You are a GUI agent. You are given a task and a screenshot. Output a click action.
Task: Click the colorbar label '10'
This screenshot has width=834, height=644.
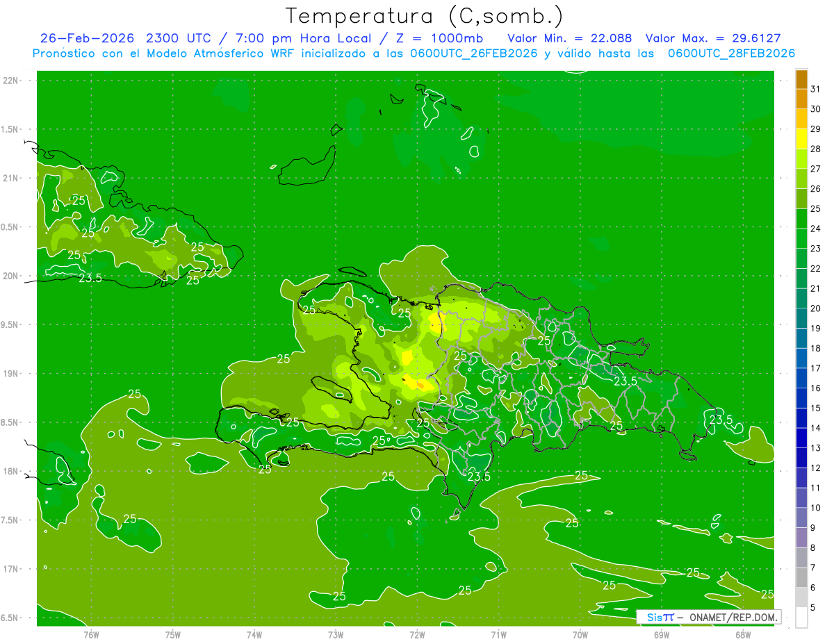(x=816, y=508)
